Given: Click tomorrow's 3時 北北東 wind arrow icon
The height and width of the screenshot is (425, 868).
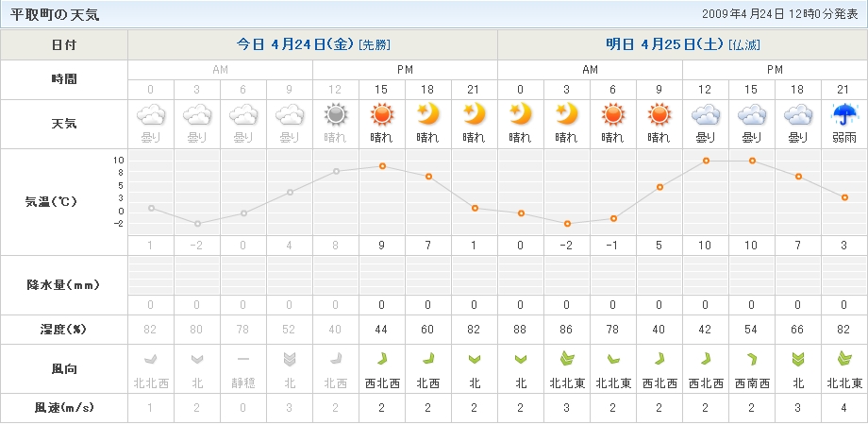Looking at the screenshot, I should pyautogui.click(x=567, y=359).
